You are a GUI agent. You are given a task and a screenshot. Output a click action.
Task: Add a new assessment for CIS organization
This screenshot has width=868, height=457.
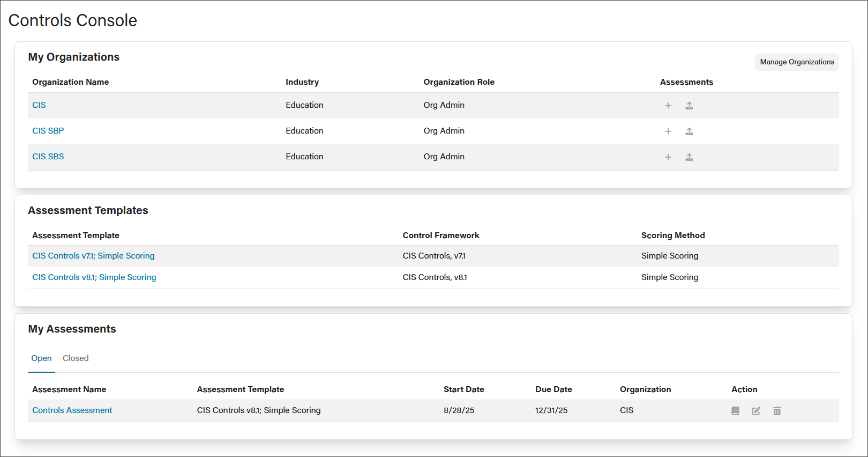click(x=668, y=106)
